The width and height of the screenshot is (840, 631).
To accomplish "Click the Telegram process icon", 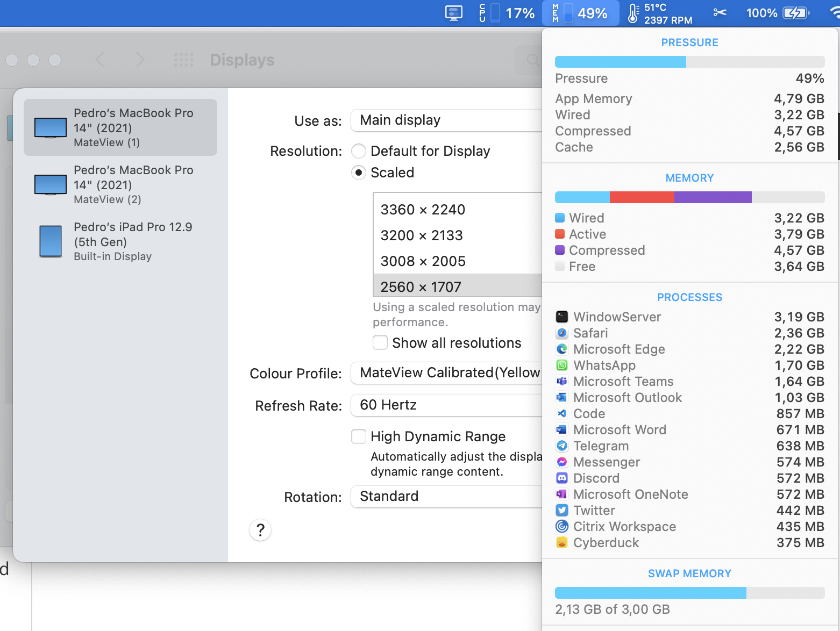I will [x=562, y=446].
